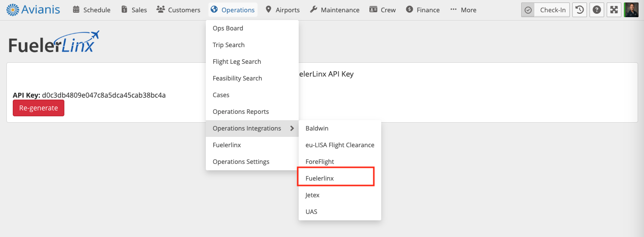
Task: Open the history clock icon
Action: 580,10
